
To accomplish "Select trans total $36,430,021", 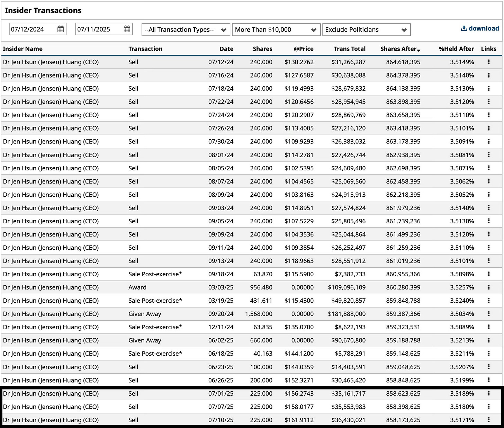I will click(x=348, y=420).
